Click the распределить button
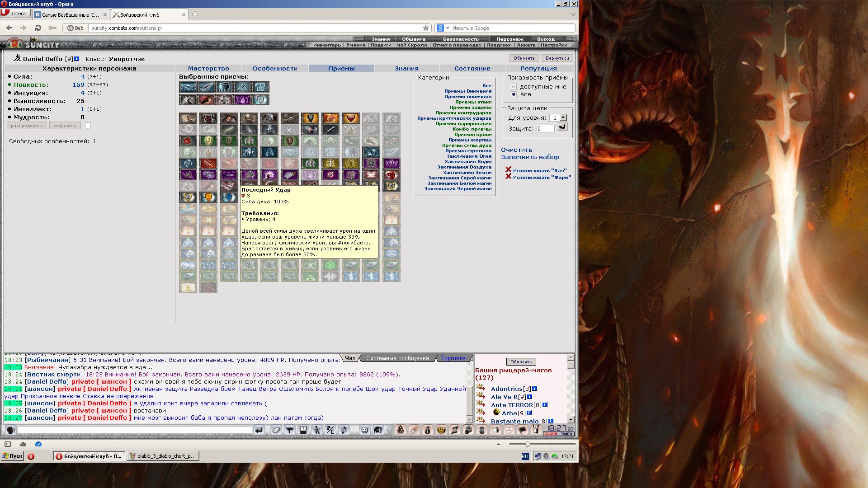This screenshot has height=488, width=868. pyautogui.click(x=27, y=126)
